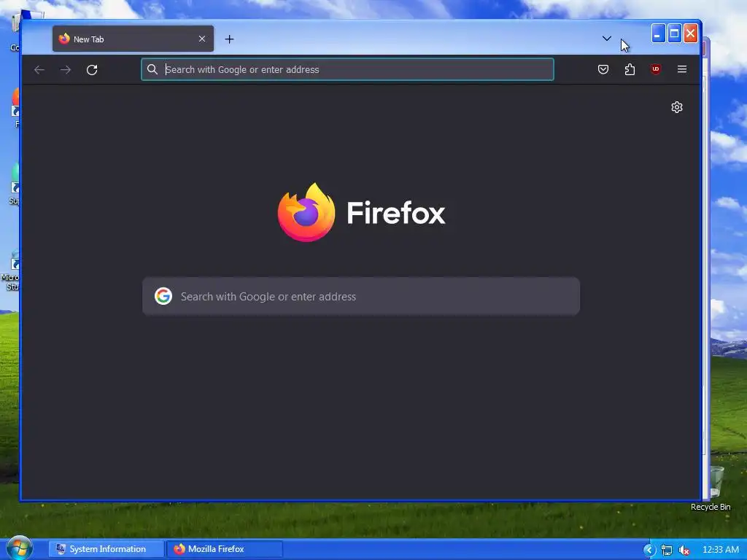
Task: Maximize the Firefox window
Action: point(674,34)
